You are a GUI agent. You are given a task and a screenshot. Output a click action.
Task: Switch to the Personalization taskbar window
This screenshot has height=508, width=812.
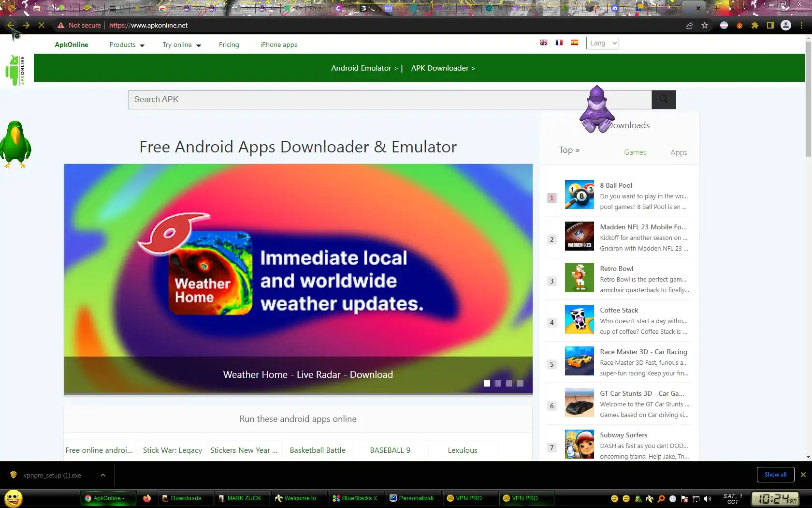414,498
